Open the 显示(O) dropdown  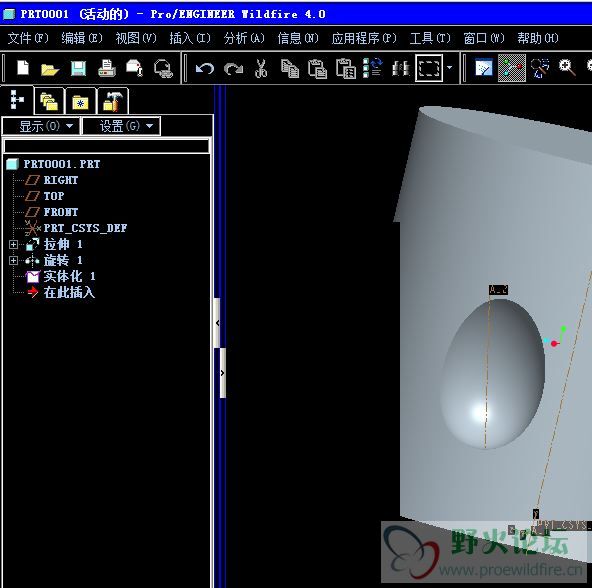point(41,126)
